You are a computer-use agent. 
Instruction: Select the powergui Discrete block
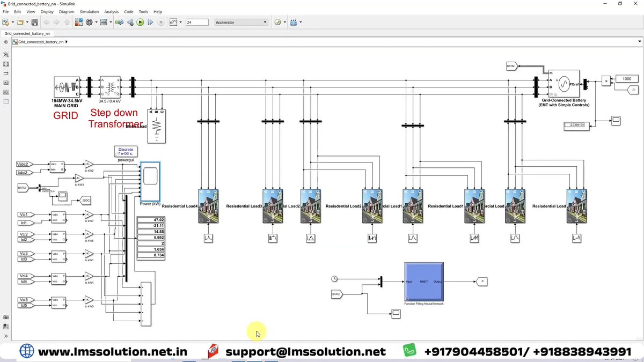point(126,152)
